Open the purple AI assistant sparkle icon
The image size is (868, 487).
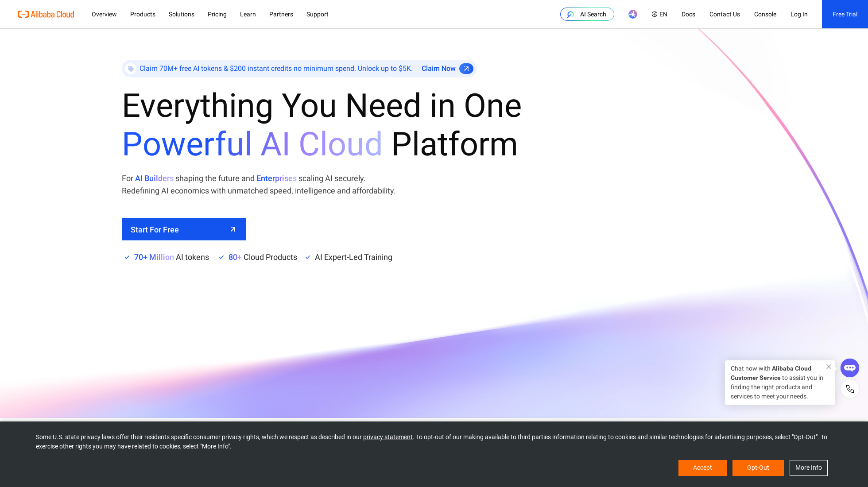click(632, 14)
